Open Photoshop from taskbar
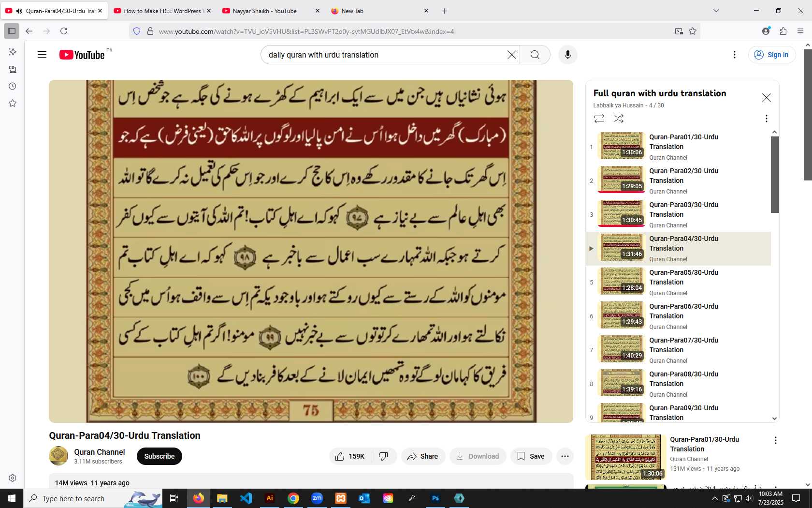 (x=435, y=498)
